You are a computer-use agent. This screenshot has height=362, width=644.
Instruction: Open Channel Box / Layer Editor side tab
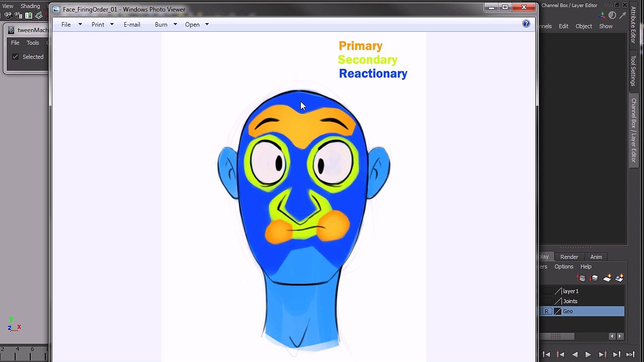633,130
